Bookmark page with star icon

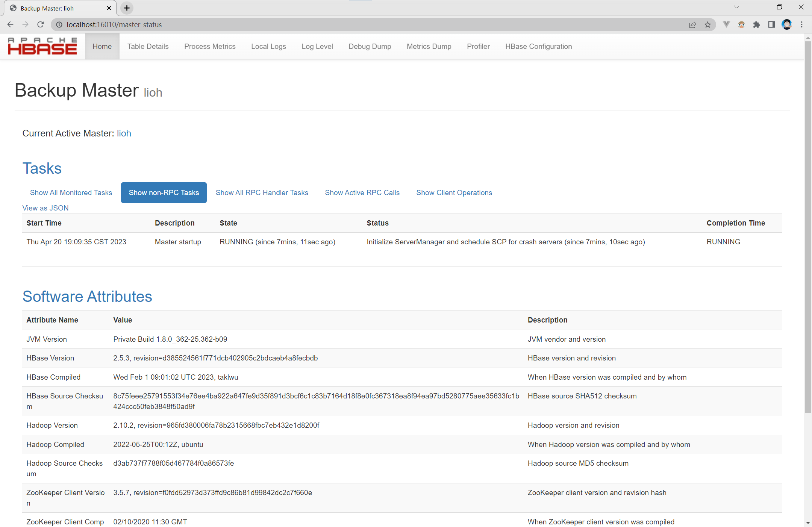tap(707, 24)
